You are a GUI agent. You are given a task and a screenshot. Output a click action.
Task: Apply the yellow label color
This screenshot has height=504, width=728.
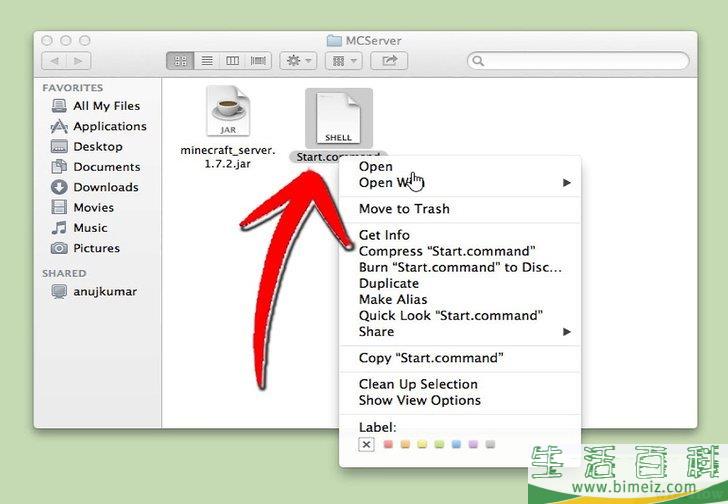click(x=422, y=445)
